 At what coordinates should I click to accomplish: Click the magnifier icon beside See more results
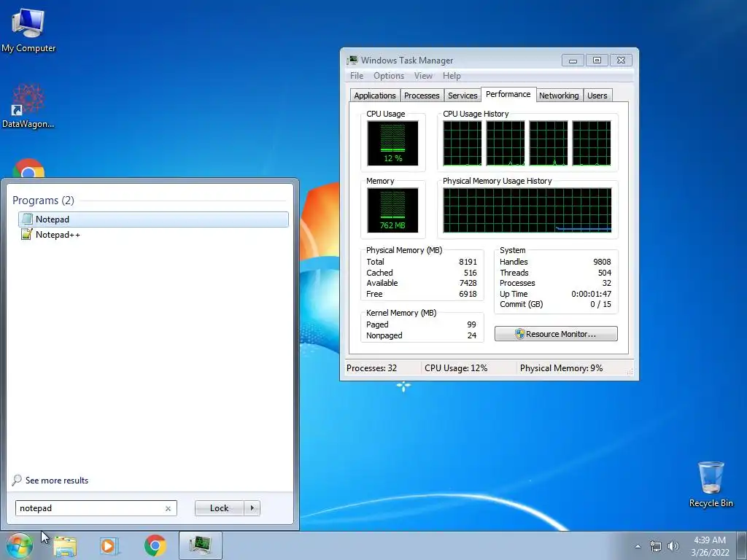(17, 480)
